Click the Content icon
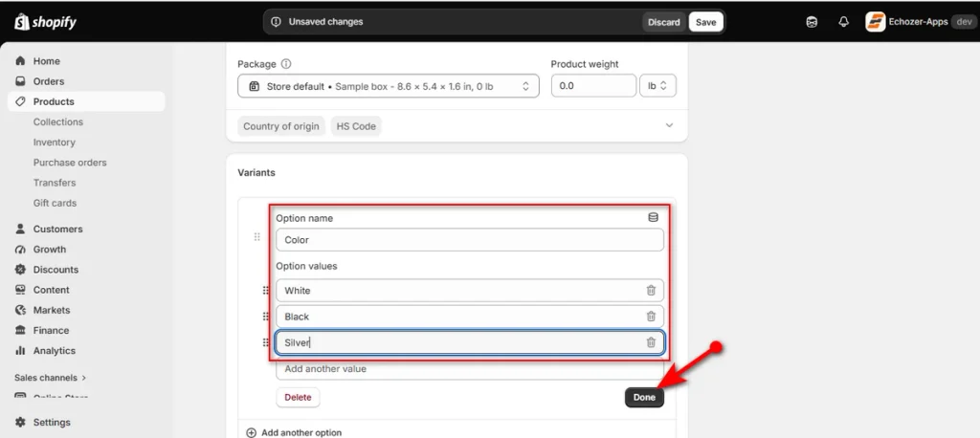 pos(21,290)
